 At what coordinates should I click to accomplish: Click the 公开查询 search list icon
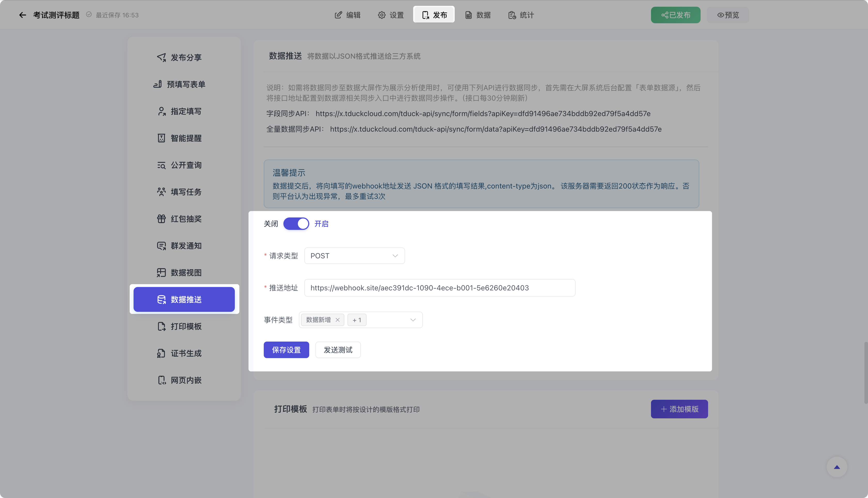[161, 165]
